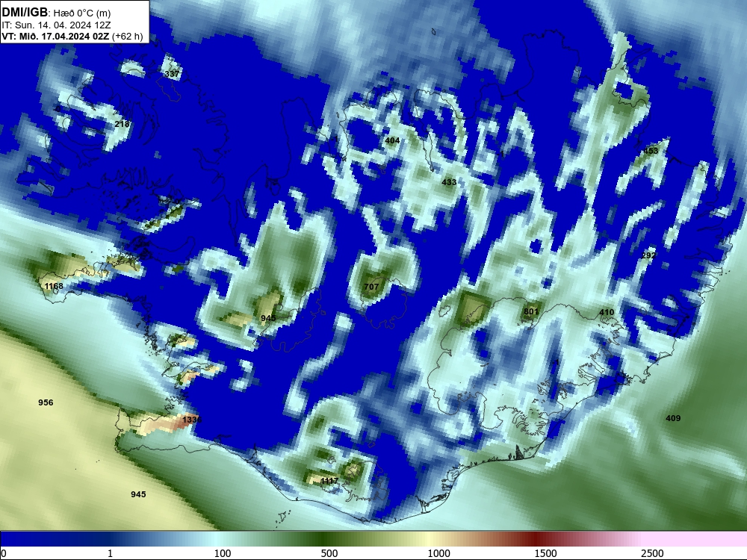Click the 'DMI/IGB: Hæð 0°C (m)' title text
The image size is (747, 560).
[56, 12]
